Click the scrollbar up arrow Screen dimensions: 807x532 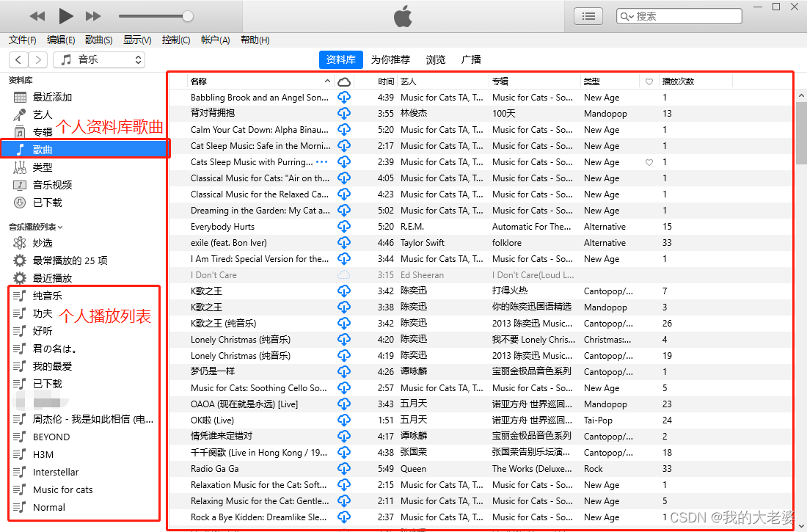[801, 96]
